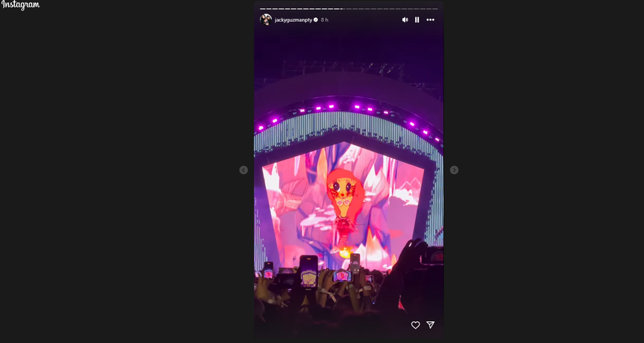Click the verified badge beside jackyguzmanpty
Screen dimensions: 644x343
click(316, 20)
